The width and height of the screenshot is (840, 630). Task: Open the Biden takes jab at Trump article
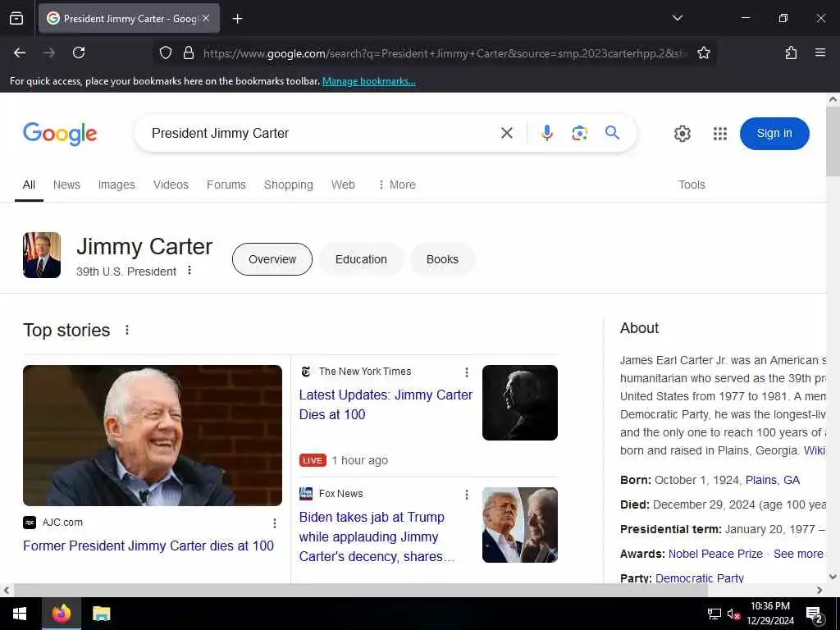(x=377, y=536)
